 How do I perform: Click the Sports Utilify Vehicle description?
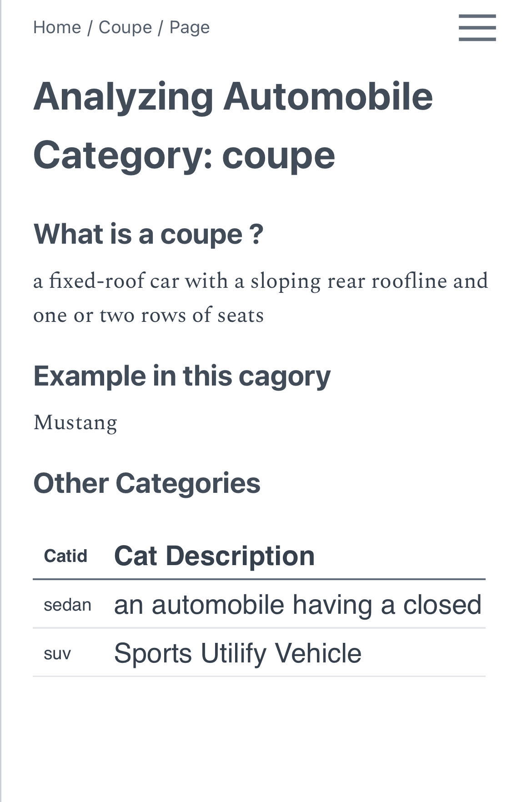[237, 653]
